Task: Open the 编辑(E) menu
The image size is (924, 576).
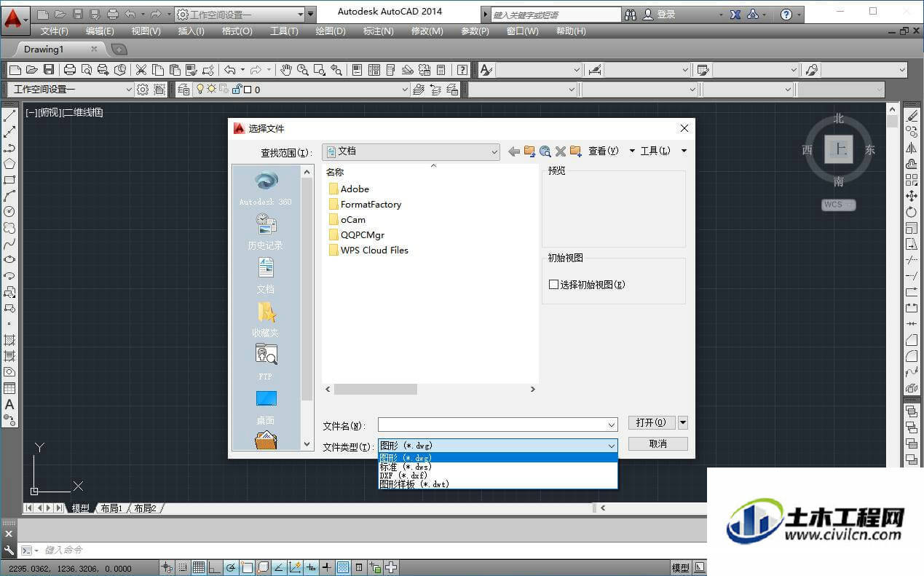Action: [x=100, y=31]
